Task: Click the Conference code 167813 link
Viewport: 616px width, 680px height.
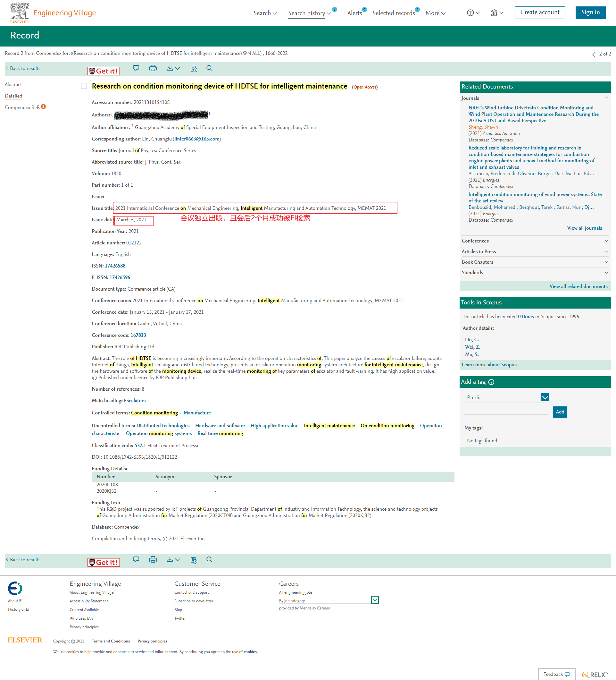Action: (x=138, y=335)
